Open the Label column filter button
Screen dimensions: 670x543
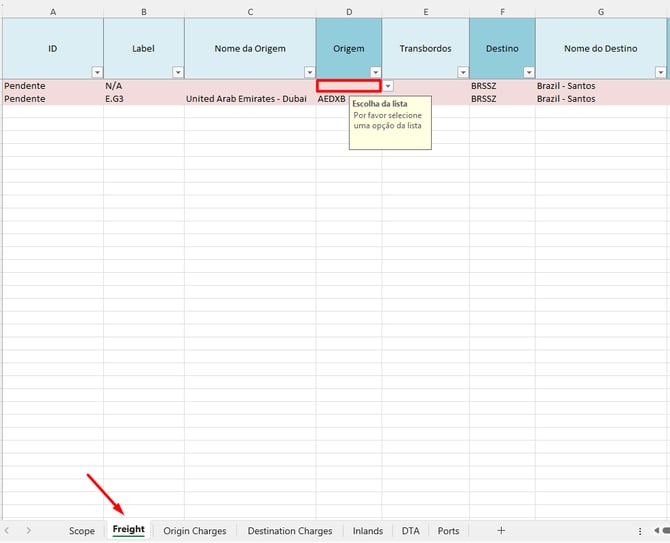178,72
